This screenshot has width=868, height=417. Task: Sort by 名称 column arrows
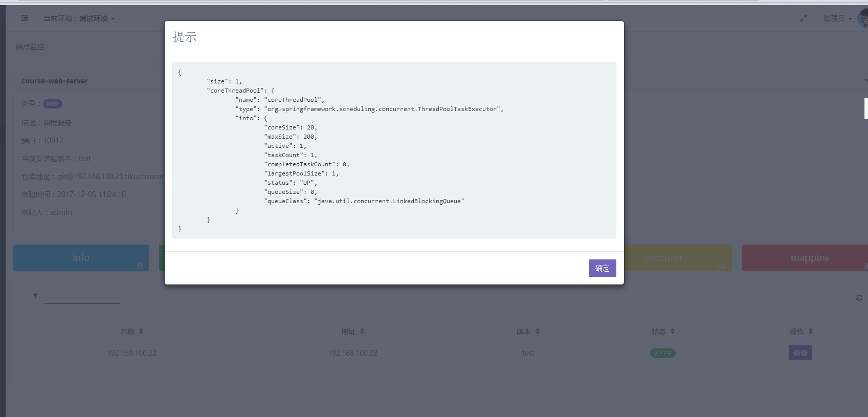click(141, 332)
